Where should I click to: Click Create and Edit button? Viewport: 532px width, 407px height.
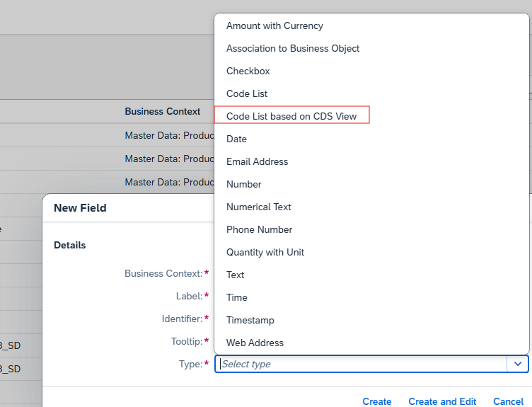pos(442,401)
